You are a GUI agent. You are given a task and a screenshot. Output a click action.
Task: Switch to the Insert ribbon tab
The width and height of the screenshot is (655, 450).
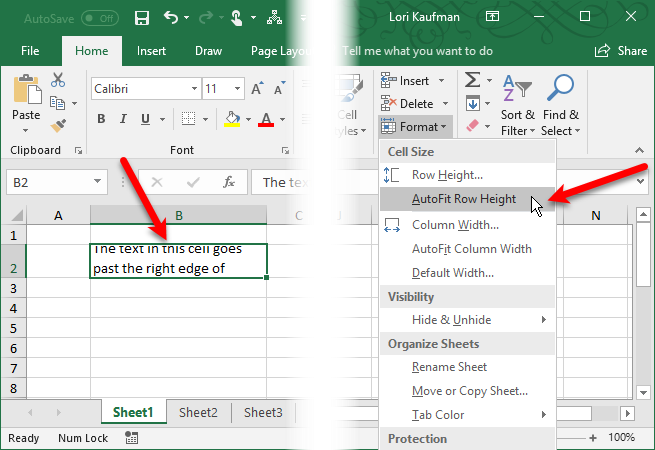[x=151, y=51]
